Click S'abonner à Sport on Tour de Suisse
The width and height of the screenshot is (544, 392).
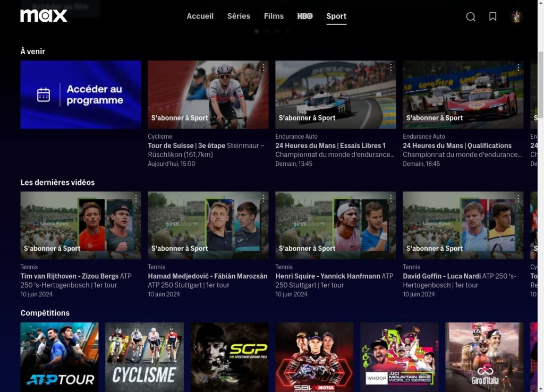click(x=180, y=118)
